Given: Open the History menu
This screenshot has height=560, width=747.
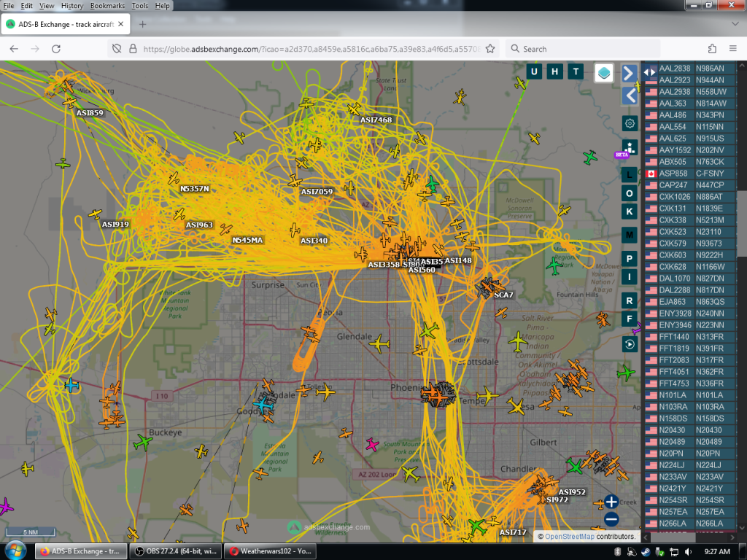Looking at the screenshot, I should (72, 6).
